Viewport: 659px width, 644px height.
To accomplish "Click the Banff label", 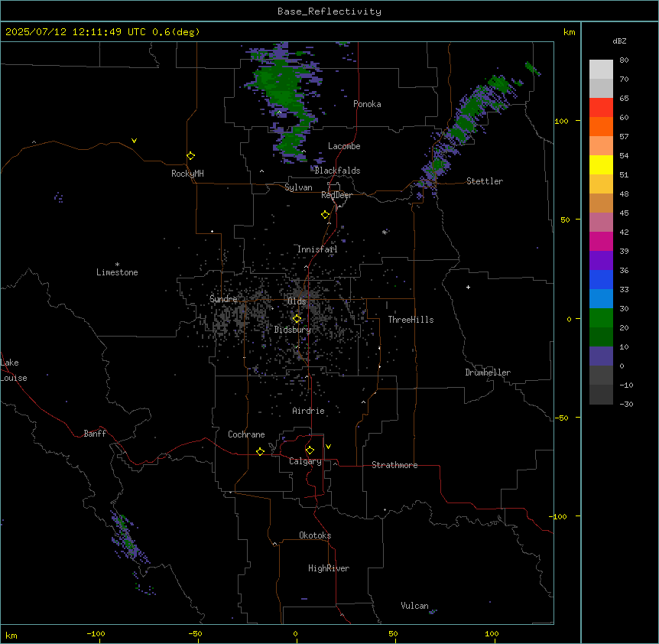I will tap(95, 434).
